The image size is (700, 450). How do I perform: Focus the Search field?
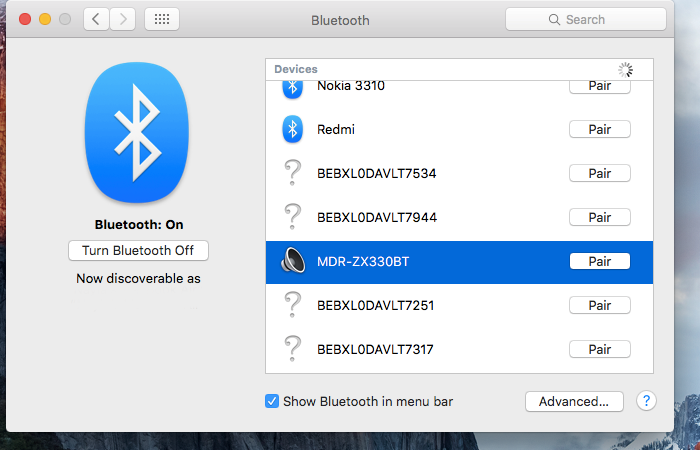pos(586,20)
